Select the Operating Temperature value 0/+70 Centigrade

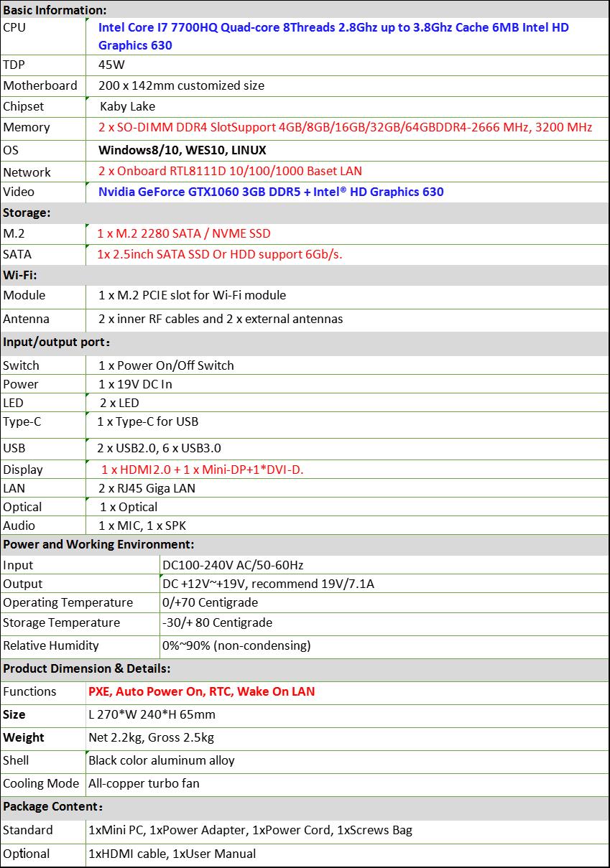coord(210,602)
